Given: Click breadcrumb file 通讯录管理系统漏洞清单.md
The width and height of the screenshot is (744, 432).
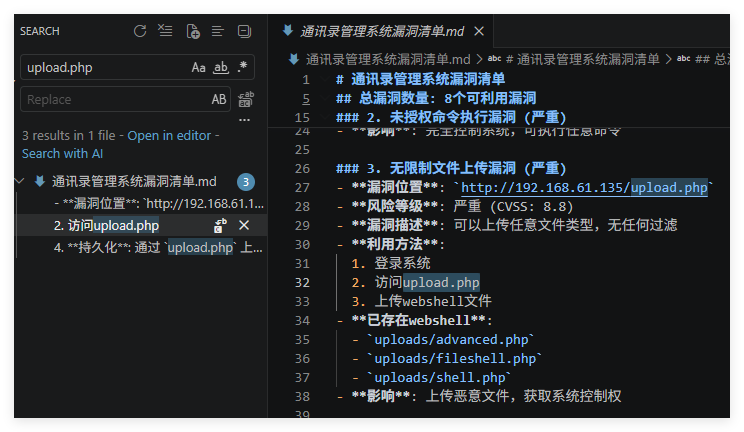Looking at the screenshot, I should coord(388,59).
